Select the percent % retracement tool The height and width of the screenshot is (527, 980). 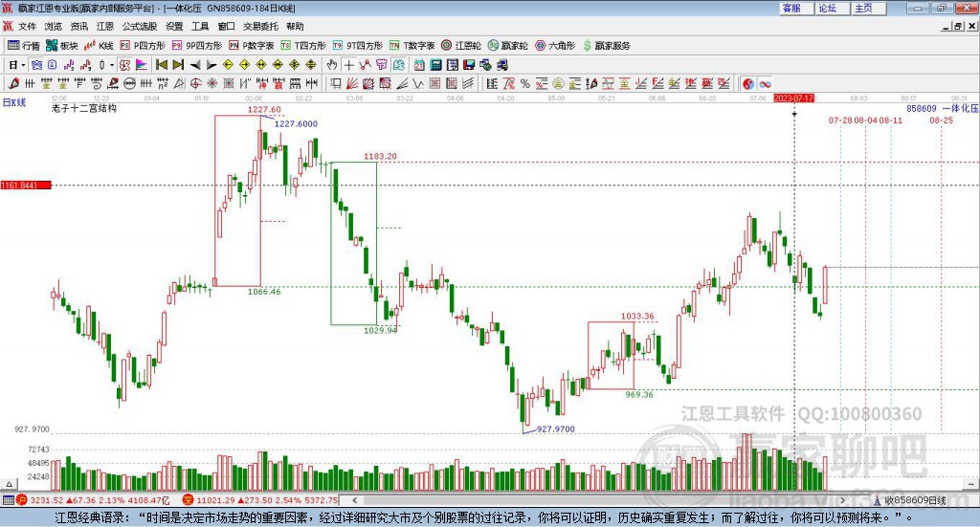coord(525,83)
